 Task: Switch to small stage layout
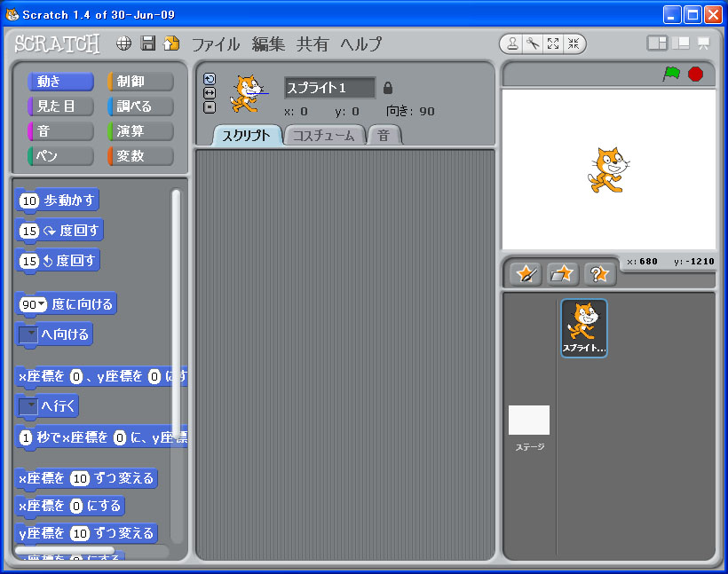click(x=657, y=43)
